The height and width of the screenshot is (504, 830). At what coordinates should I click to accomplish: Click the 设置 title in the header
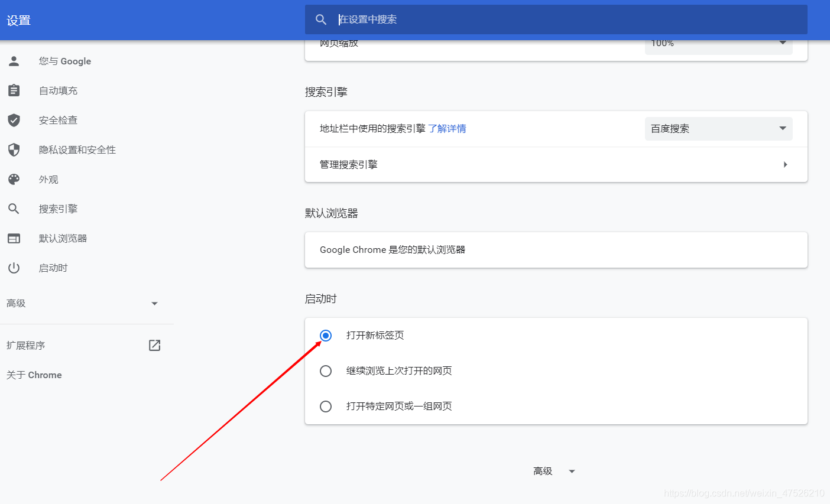click(x=18, y=20)
